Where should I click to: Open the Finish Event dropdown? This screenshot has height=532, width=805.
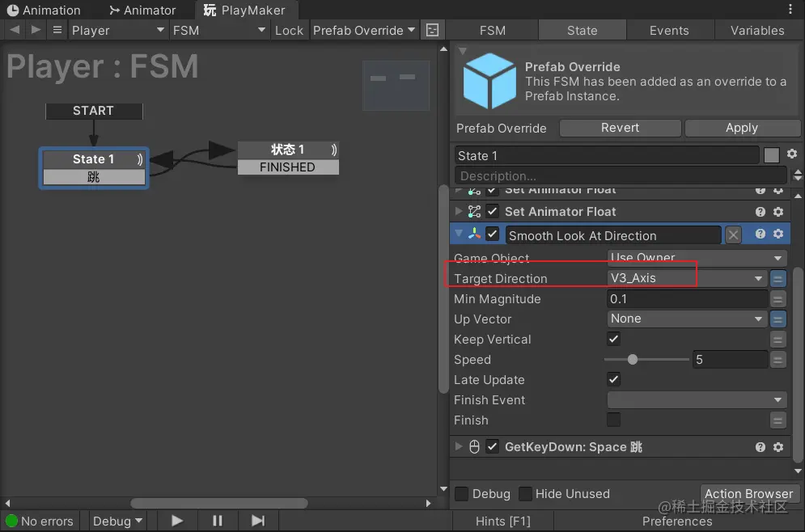[x=697, y=399]
